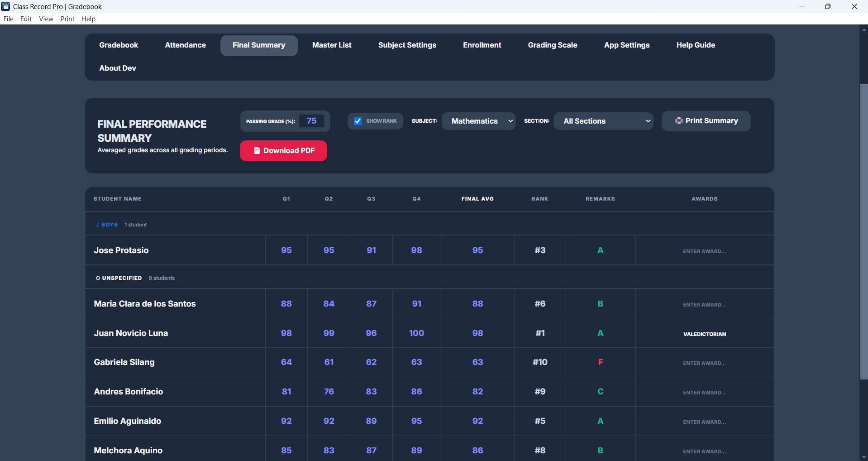This screenshot has height=461, width=868.
Task: Open the File menu
Action: [8, 19]
